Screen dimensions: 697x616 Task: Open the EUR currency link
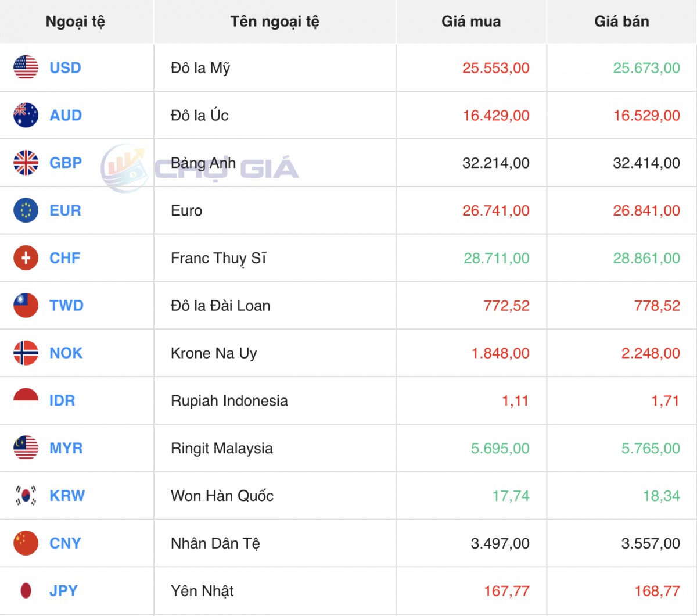(x=65, y=210)
